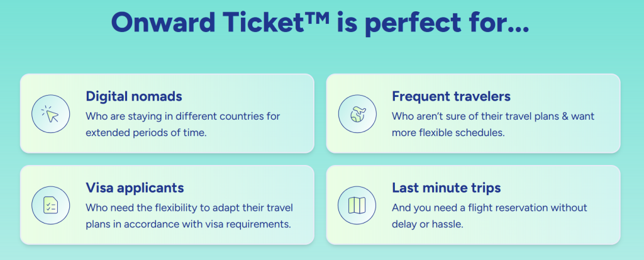Open the "Visa applicants" title text
The width and height of the screenshot is (644, 260).
[135, 188]
